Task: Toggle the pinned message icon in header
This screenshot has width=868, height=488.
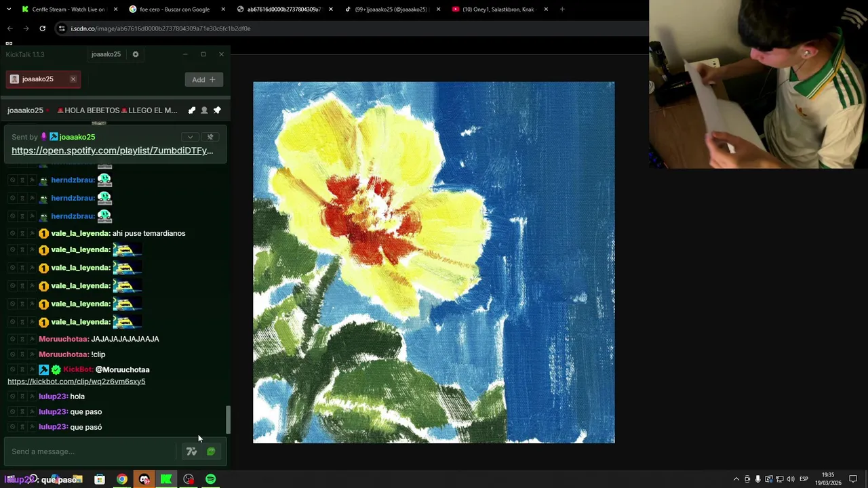Action: click(217, 110)
